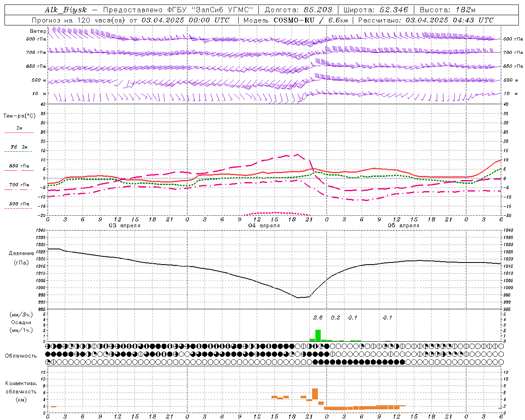Click the Td 2м dew point legend entry
The image size is (525, 420).
pos(19,147)
